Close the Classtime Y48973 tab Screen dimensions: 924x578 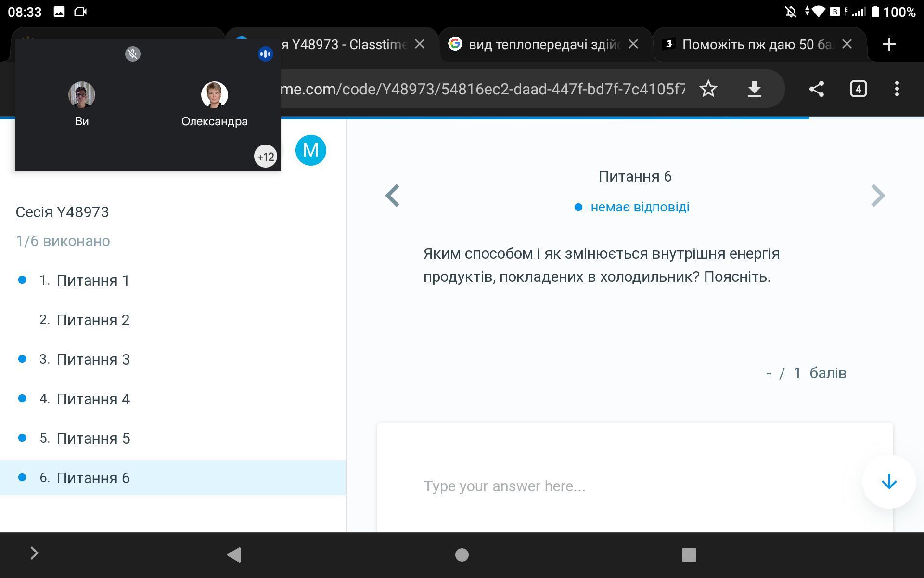[420, 44]
